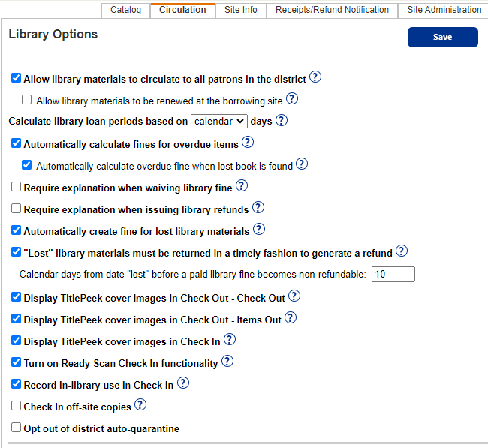The width and height of the screenshot is (488, 448).
Task: Enable Opt out of district auto-quarantine
Action: (17, 428)
